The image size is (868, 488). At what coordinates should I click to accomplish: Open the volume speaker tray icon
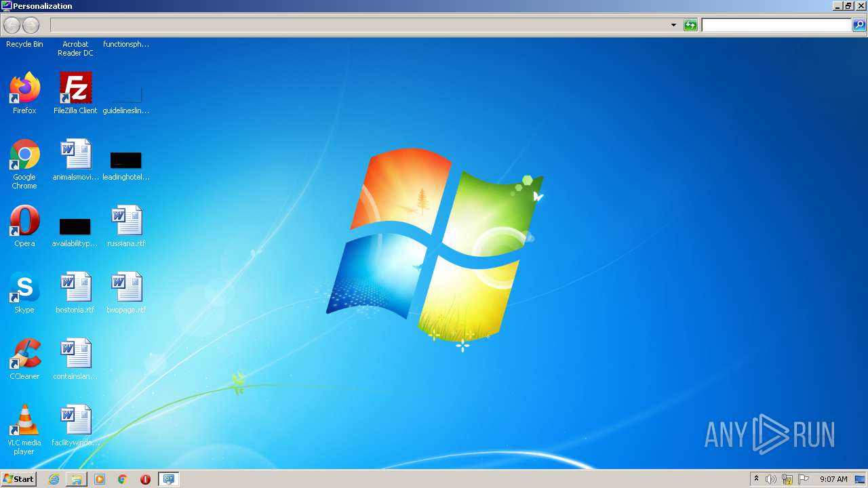point(771,479)
